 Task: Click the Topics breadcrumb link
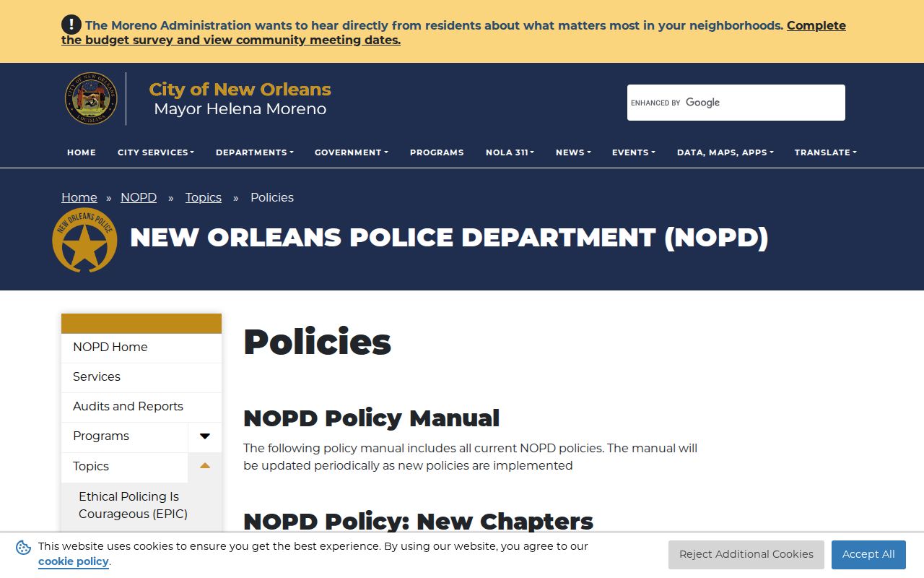[204, 198]
